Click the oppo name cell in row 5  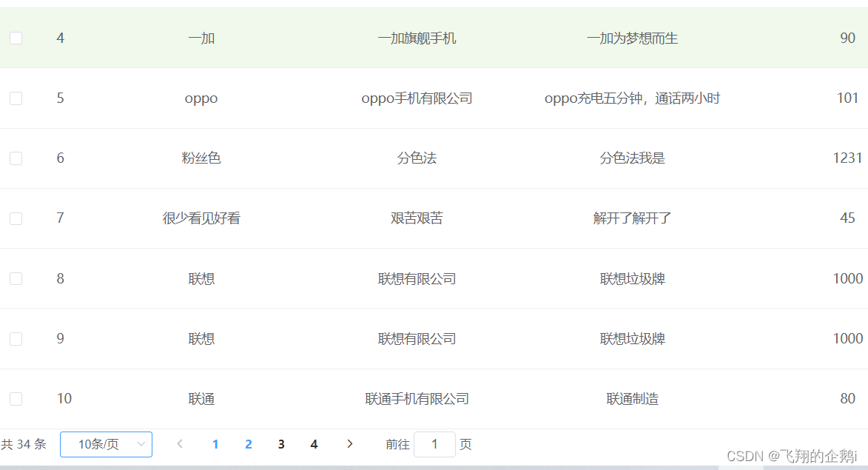pyautogui.click(x=201, y=98)
